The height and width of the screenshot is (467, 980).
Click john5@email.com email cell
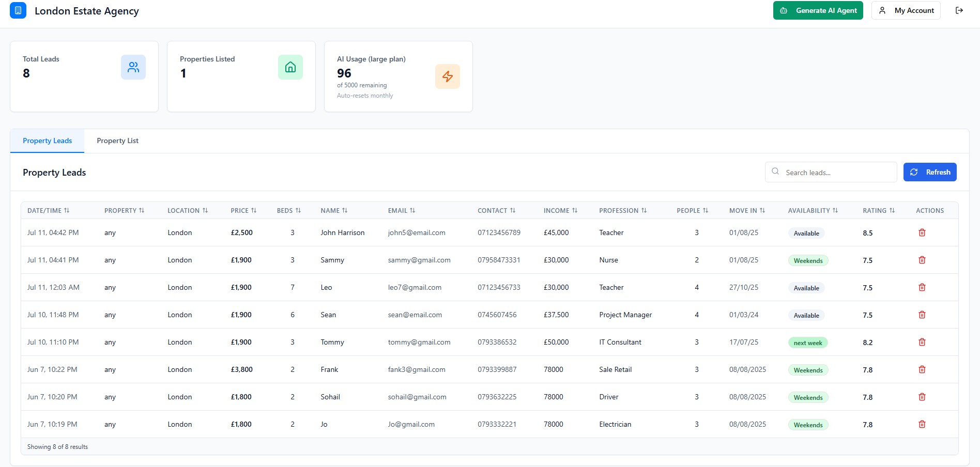click(x=417, y=232)
